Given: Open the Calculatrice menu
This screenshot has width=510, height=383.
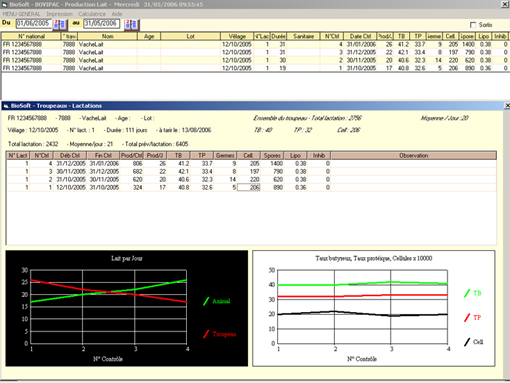Looking at the screenshot, I should coord(92,14).
